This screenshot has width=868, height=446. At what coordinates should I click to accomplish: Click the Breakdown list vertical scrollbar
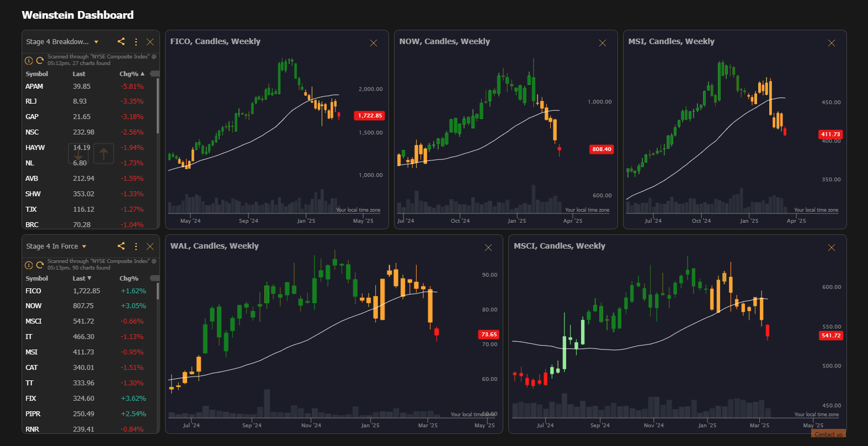click(158, 106)
